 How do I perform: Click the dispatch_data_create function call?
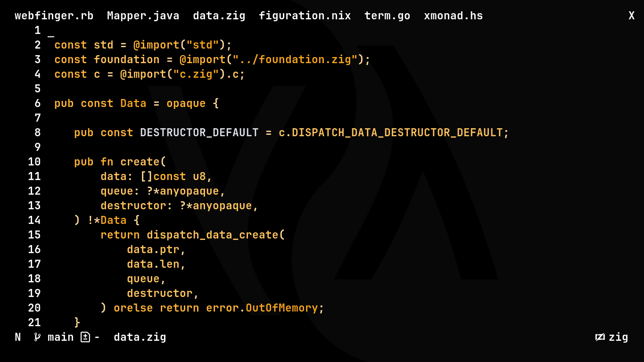pyautogui.click(x=212, y=235)
